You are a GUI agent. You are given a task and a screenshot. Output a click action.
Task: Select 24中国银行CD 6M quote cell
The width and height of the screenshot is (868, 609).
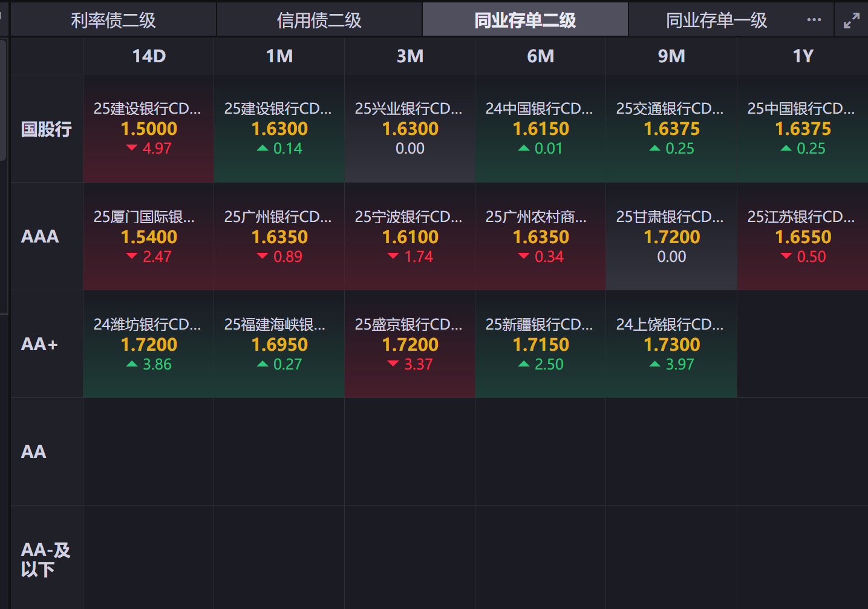[541, 128]
